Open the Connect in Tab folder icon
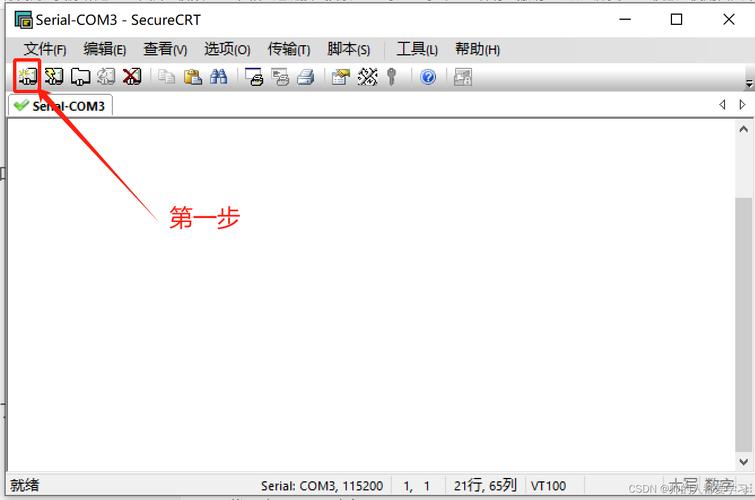This screenshot has width=755, height=500. (80, 77)
